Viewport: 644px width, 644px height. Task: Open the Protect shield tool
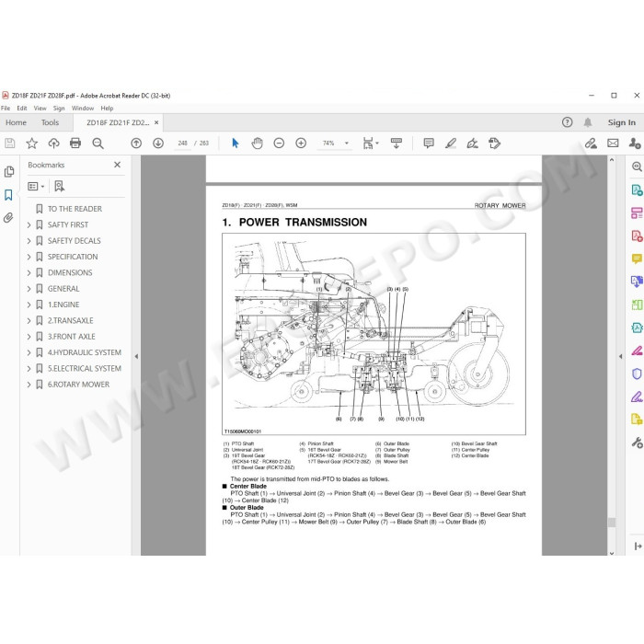tap(637, 374)
